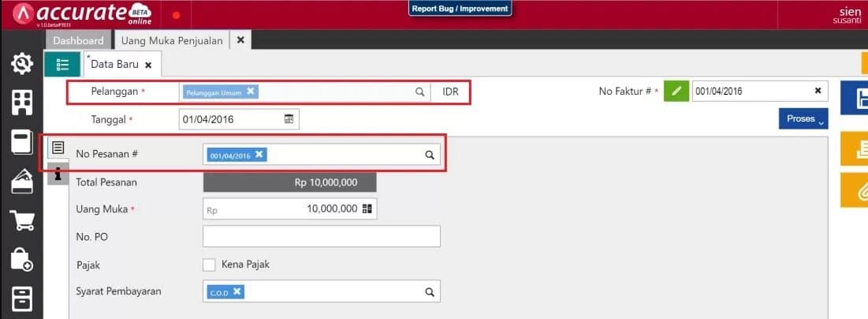Switch to the Uang Muka Penjualan tab
Viewport: 868px width, 319px height.
(x=172, y=40)
